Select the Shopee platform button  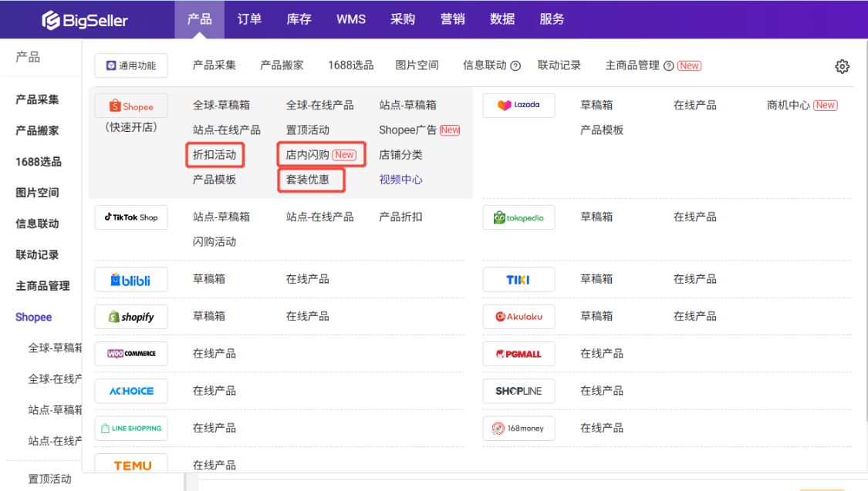131,106
